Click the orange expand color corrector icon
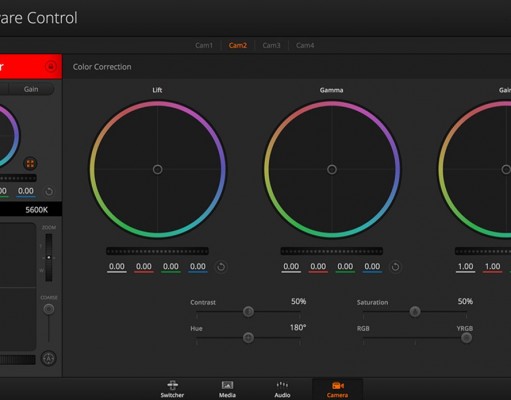The image size is (511, 400). click(x=30, y=163)
